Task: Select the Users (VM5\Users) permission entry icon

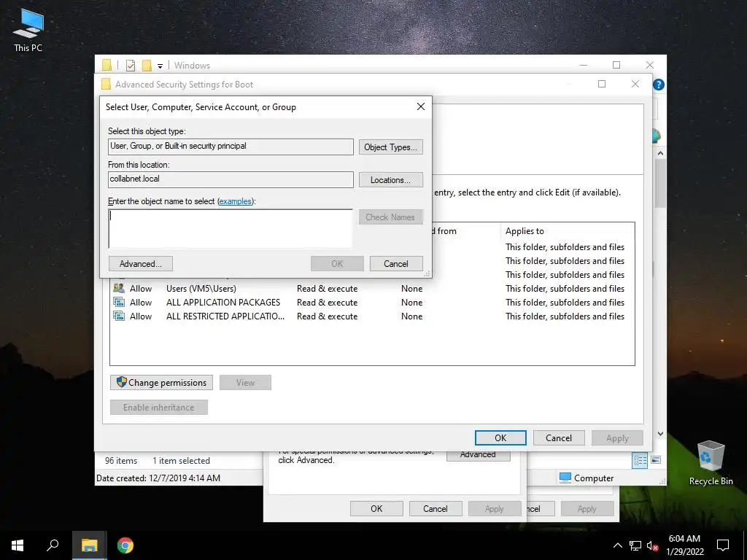Action: [119, 288]
